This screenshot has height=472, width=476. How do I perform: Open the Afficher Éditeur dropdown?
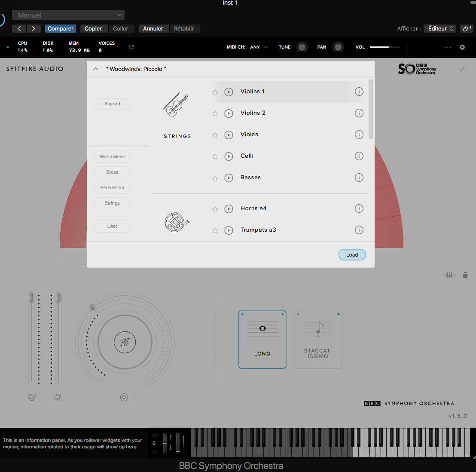pyautogui.click(x=439, y=28)
